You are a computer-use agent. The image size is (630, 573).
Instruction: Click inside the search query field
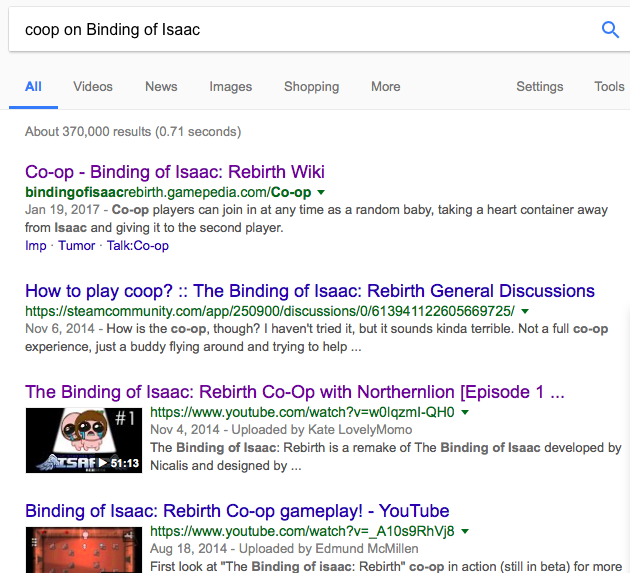[305, 29]
